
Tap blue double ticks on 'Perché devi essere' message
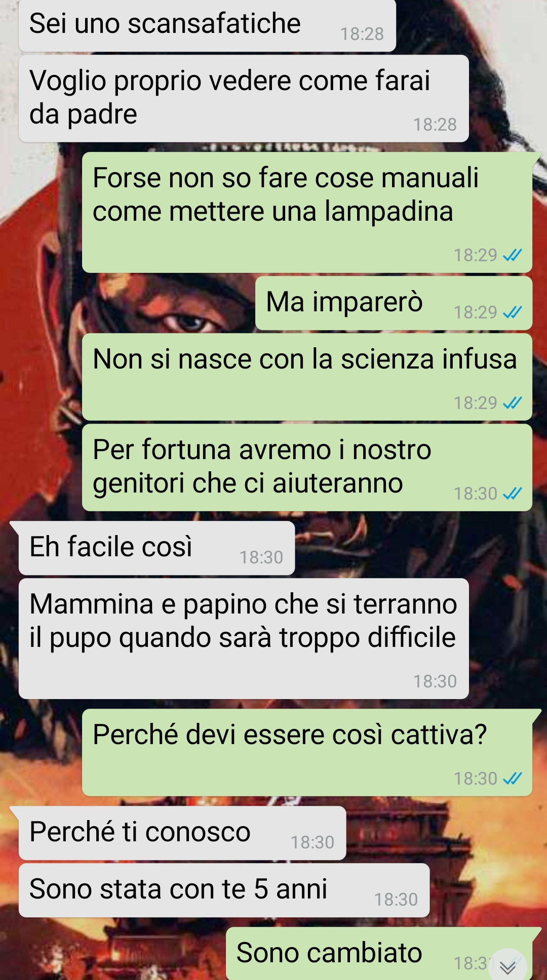pos(512,779)
